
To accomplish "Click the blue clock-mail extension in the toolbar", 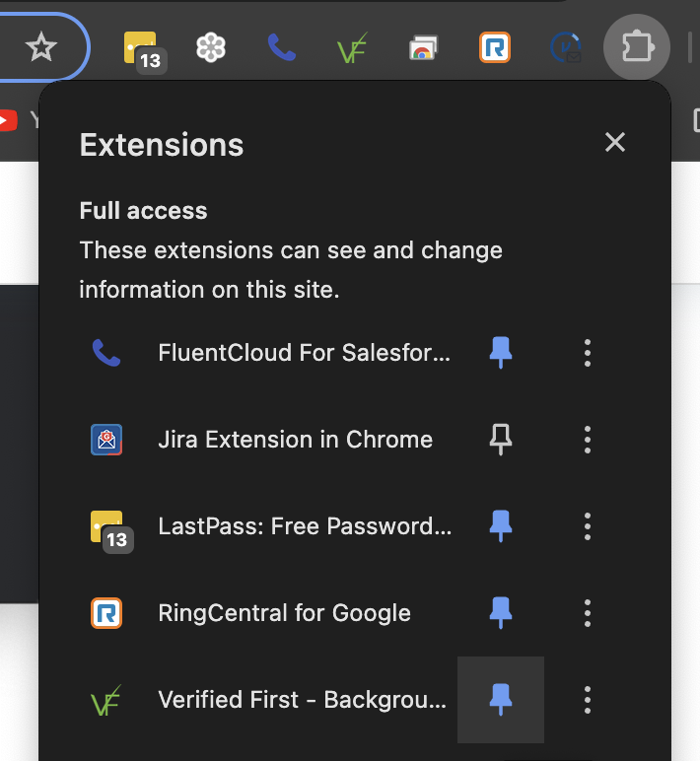I will [x=566, y=47].
